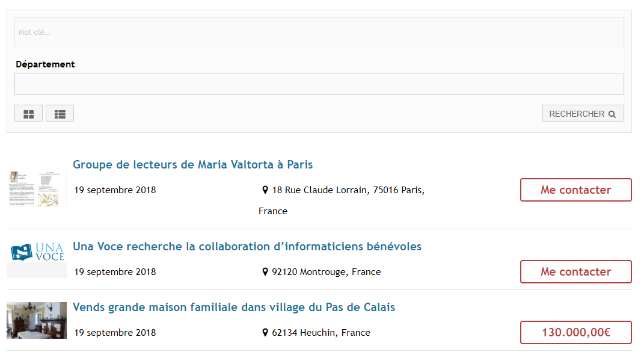This screenshot has width=644, height=352.
Task: Click the 62134 Heuchin, France address
Action: [321, 333]
